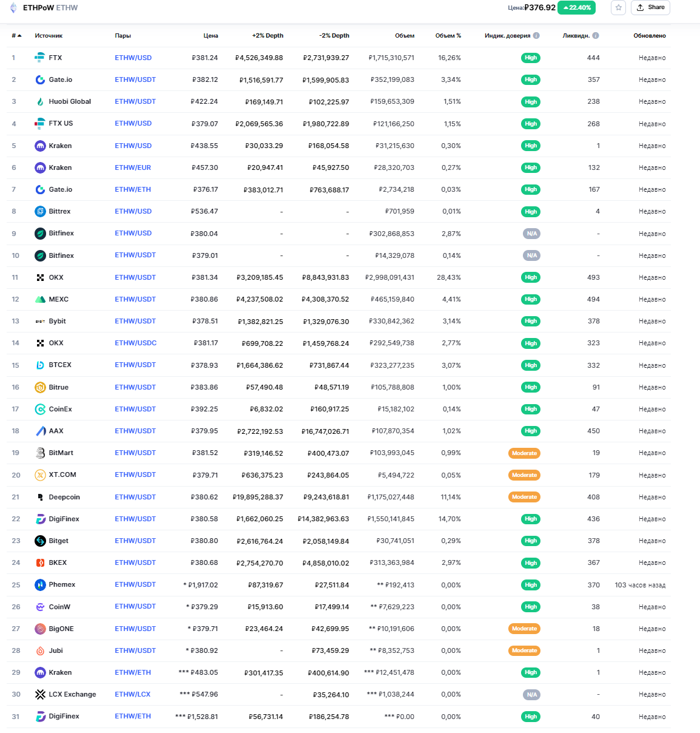700x733 pixels.
Task: Click Bitfinex logo in row 9
Action: coord(40,234)
